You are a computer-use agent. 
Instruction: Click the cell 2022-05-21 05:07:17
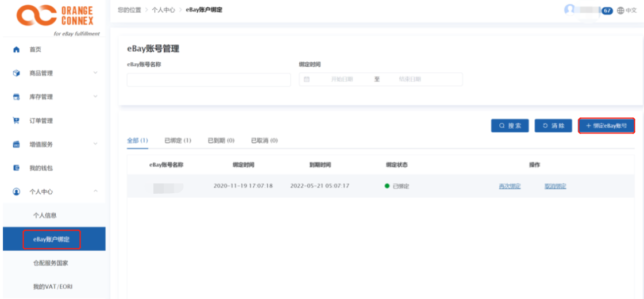pyautogui.click(x=320, y=186)
